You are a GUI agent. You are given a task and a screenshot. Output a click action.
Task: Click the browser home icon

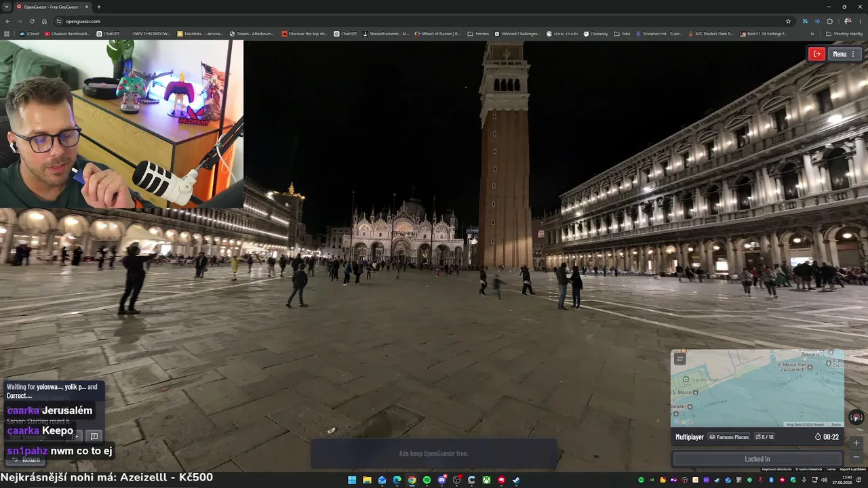click(x=45, y=21)
